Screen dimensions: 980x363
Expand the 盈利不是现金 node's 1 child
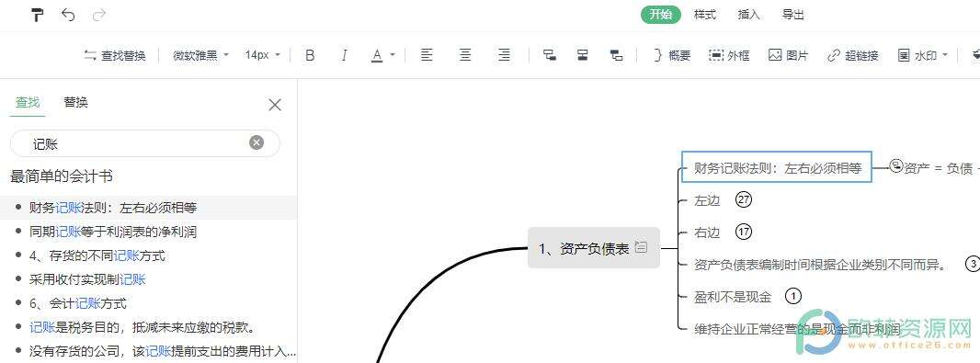(793, 296)
